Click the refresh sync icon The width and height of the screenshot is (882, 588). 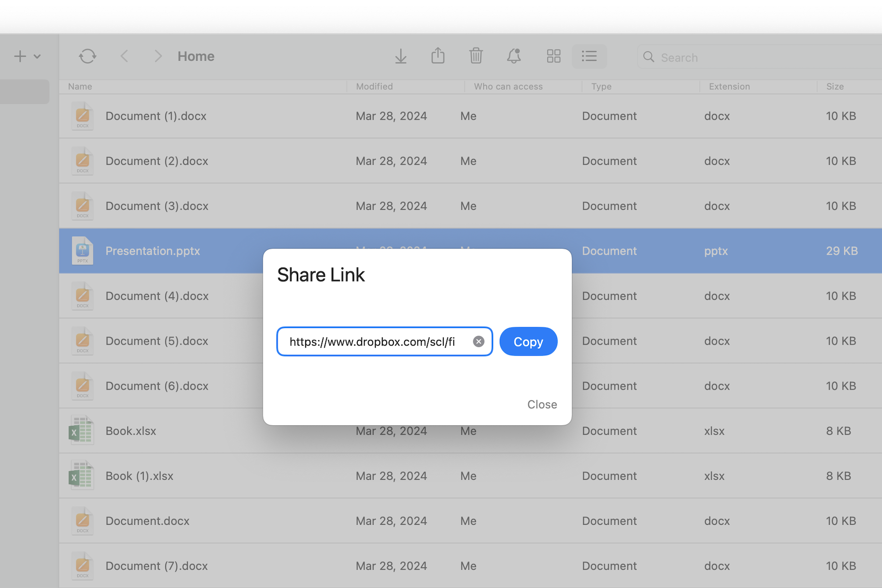pos(88,56)
